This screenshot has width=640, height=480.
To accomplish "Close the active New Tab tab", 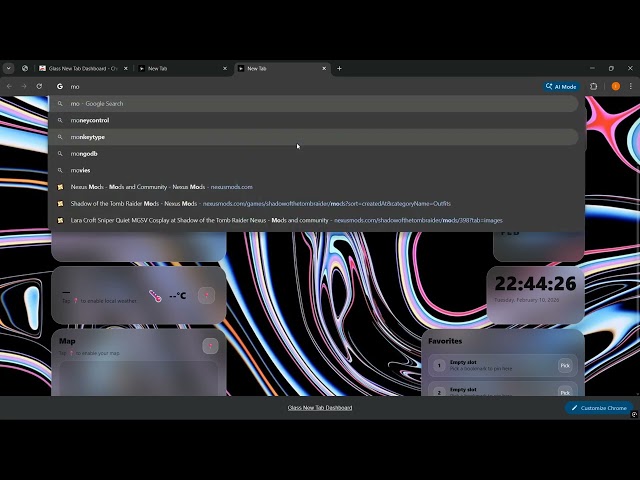I will (324, 69).
